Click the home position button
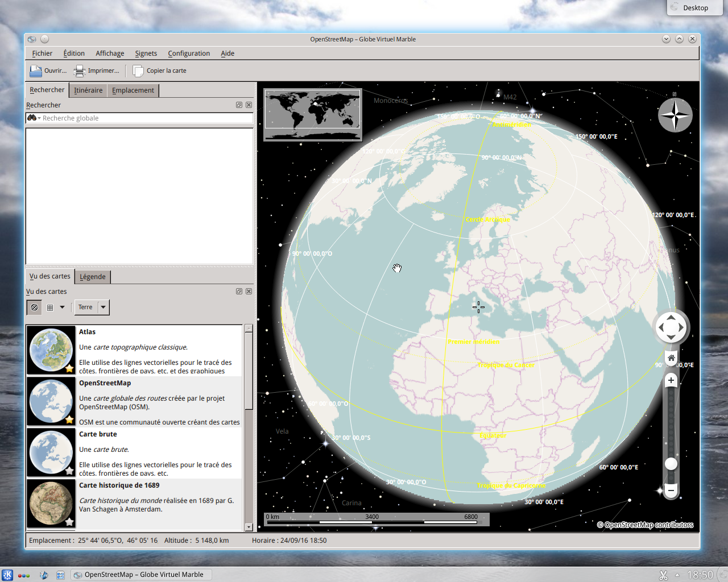Viewport: 728px width, 582px height. [671, 358]
